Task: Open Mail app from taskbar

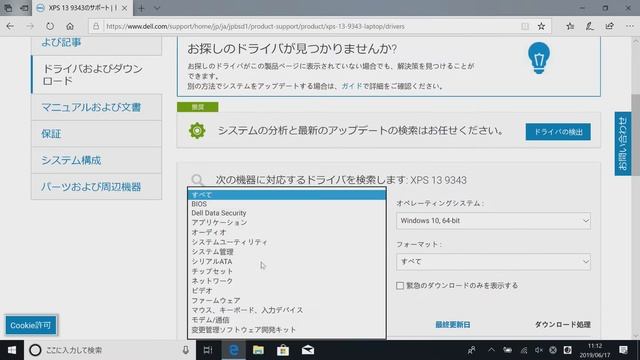Action: coord(308,350)
